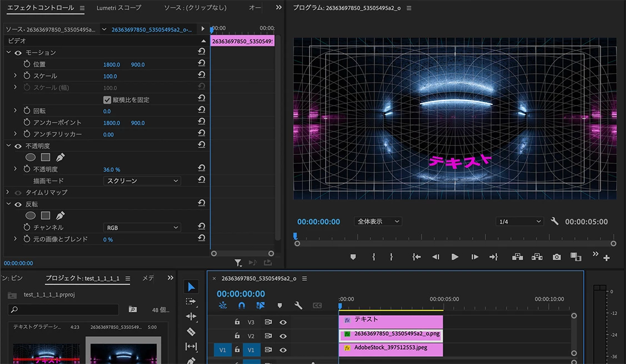The height and width of the screenshot is (364, 626).
Task: Toggle 反転 effect visibility eye
Action: click(18, 205)
